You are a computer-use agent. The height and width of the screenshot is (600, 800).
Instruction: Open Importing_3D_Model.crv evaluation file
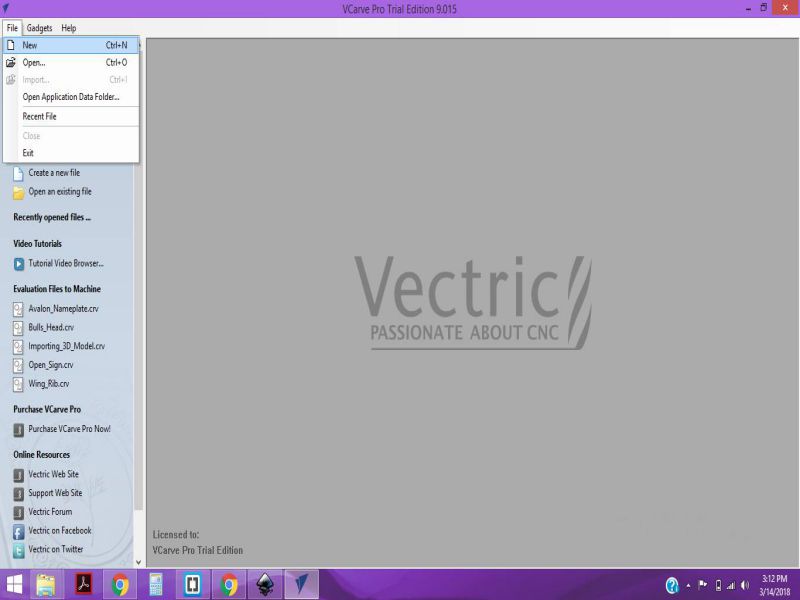66,346
